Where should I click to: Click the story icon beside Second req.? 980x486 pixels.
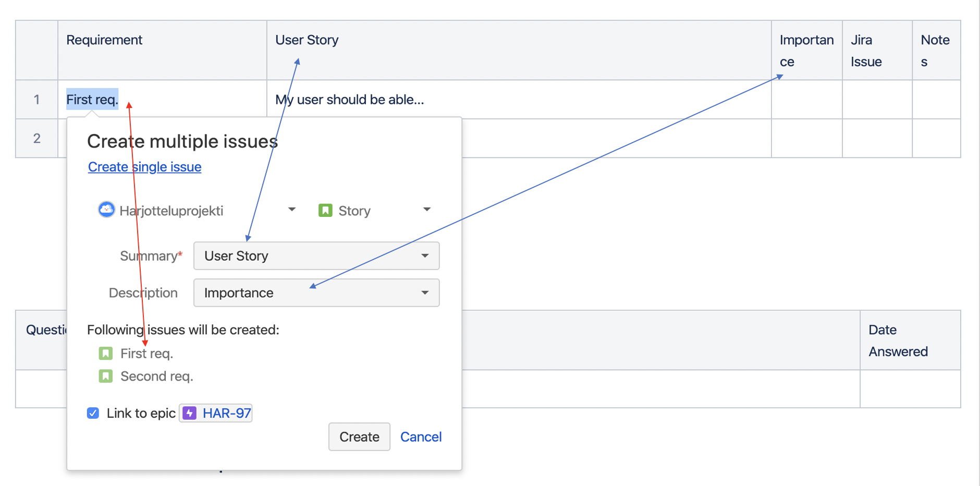coord(106,376)
